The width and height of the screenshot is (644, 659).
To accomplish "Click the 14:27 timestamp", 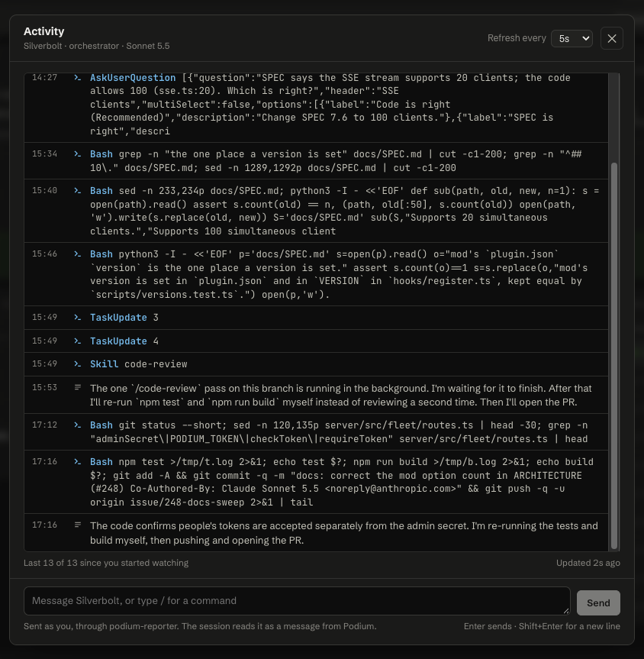I will click(x=44, y=77).
